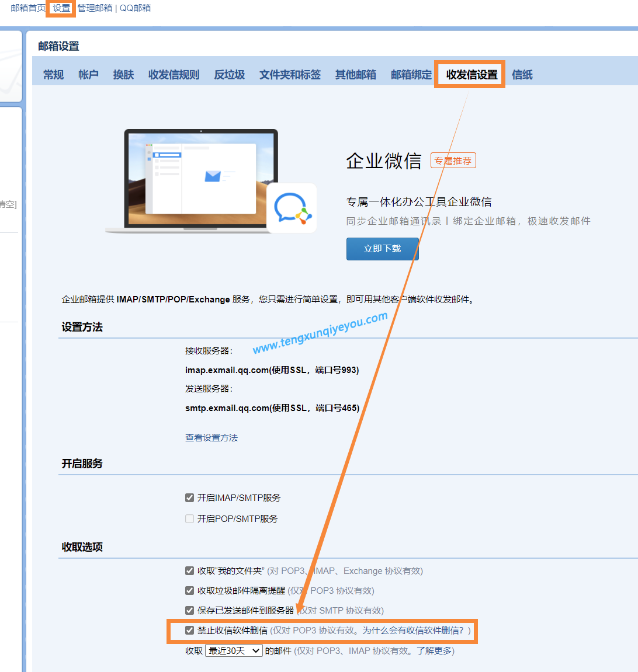Click the 立即下载 button
This screenshot has width=638, height=672.
[383, 249]
